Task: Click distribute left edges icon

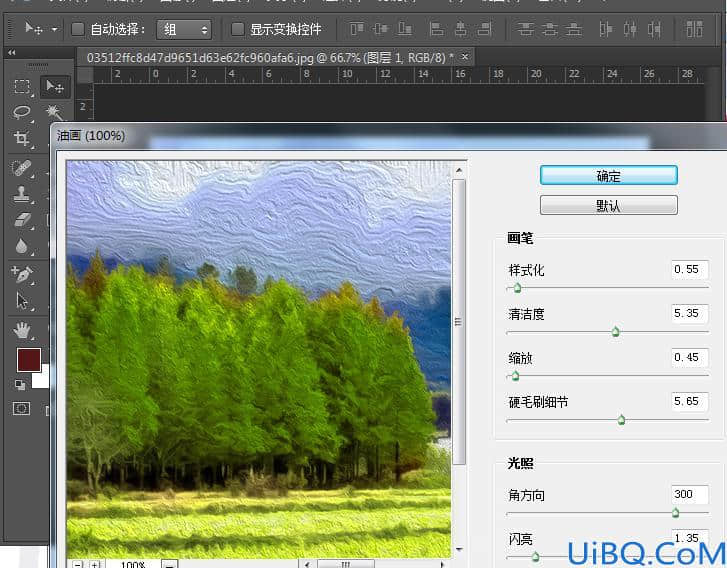Action: click(x=606, y=29)
